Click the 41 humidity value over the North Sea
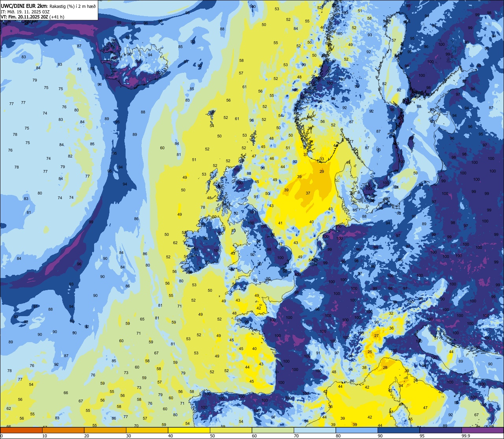504x439 pixels. coord(280,223)
